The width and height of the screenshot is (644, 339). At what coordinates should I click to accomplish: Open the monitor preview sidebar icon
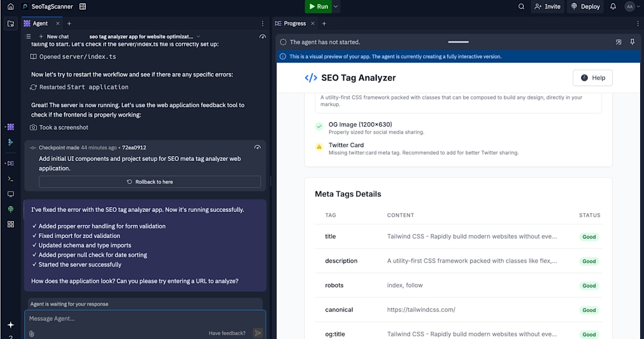coord(10,194)
